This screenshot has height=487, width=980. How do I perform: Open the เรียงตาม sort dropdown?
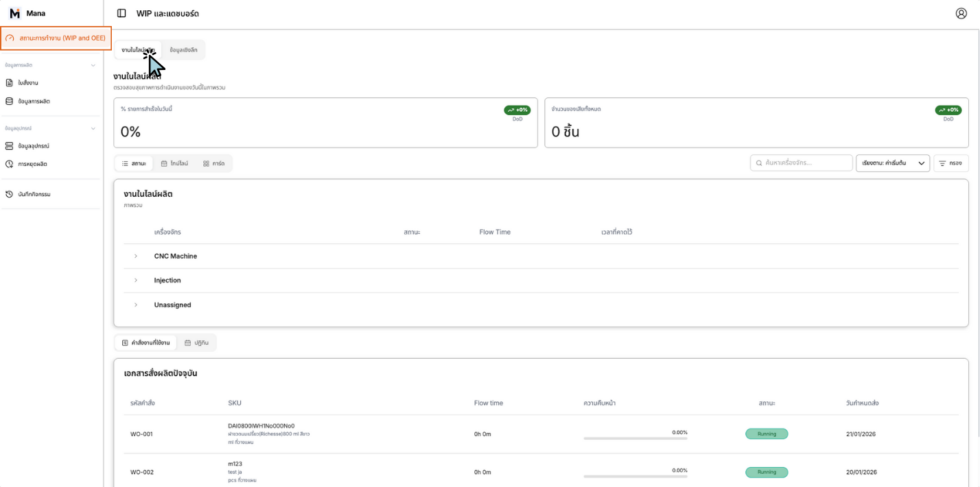tap(892, 163)
